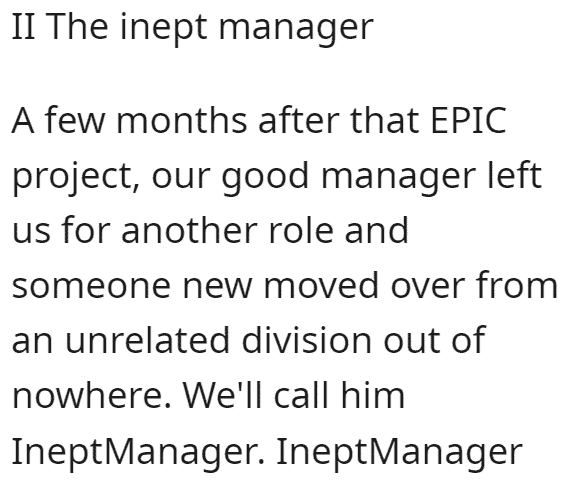Click the word "few" in "A few months"
This screenshot has height=481, width=565.
(x=75, y=120)
